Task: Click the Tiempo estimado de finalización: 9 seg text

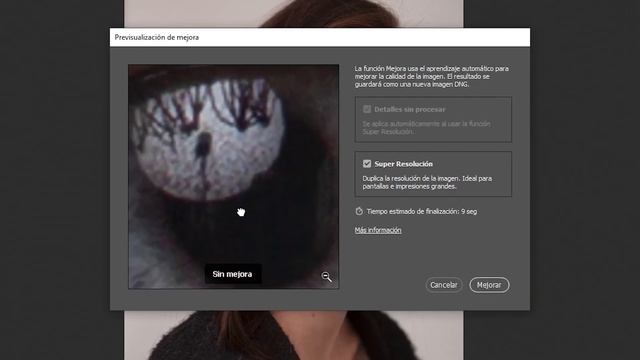Action: [422, 211]
